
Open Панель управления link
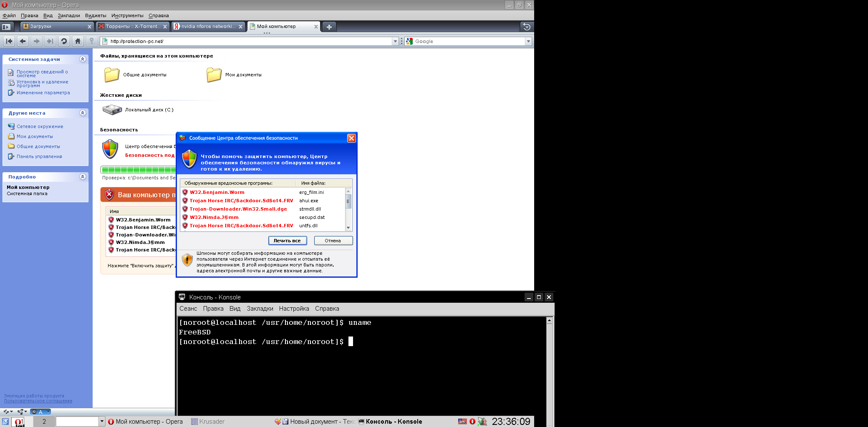pyautogui.click(x=39, y=156)
